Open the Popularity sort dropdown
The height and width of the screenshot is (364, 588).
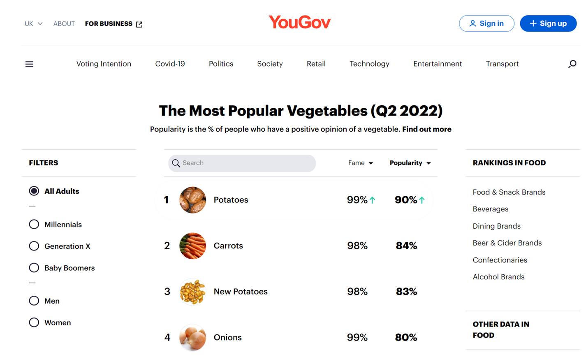pos(410,163)
